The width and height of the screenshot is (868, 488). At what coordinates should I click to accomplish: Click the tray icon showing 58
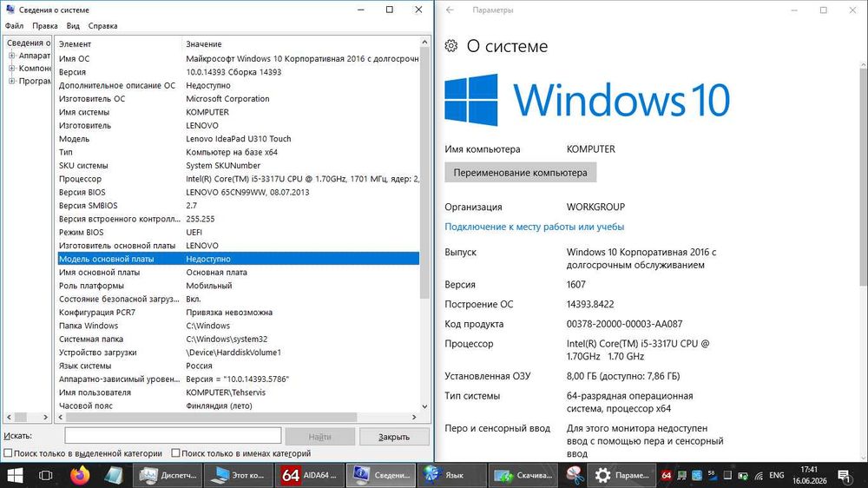[x=713, y=475]
